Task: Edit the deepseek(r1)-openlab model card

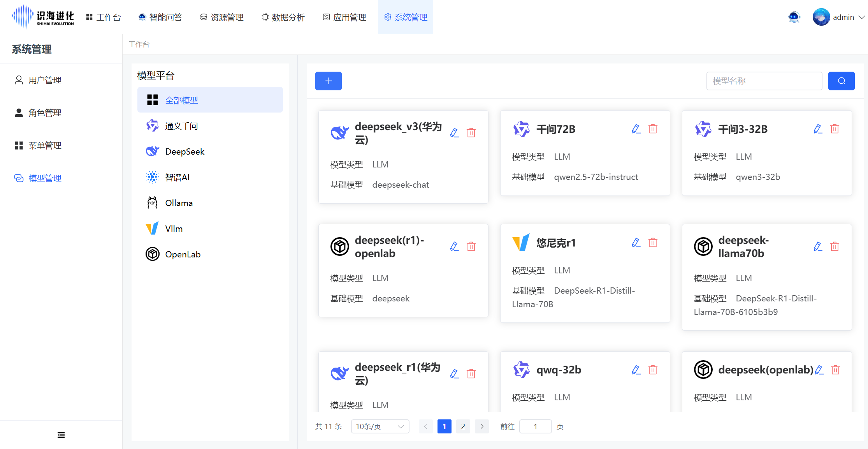Action: click(x=454, y=247)
